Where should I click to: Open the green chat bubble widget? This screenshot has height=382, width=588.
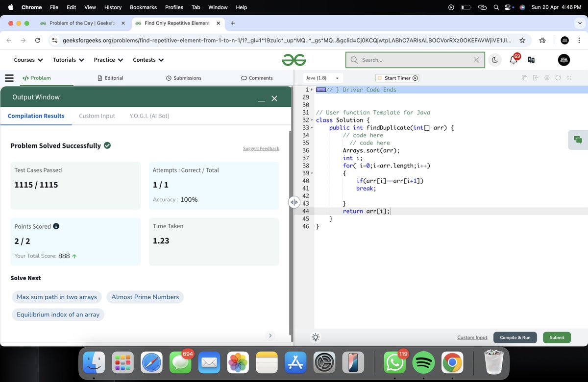578,140
